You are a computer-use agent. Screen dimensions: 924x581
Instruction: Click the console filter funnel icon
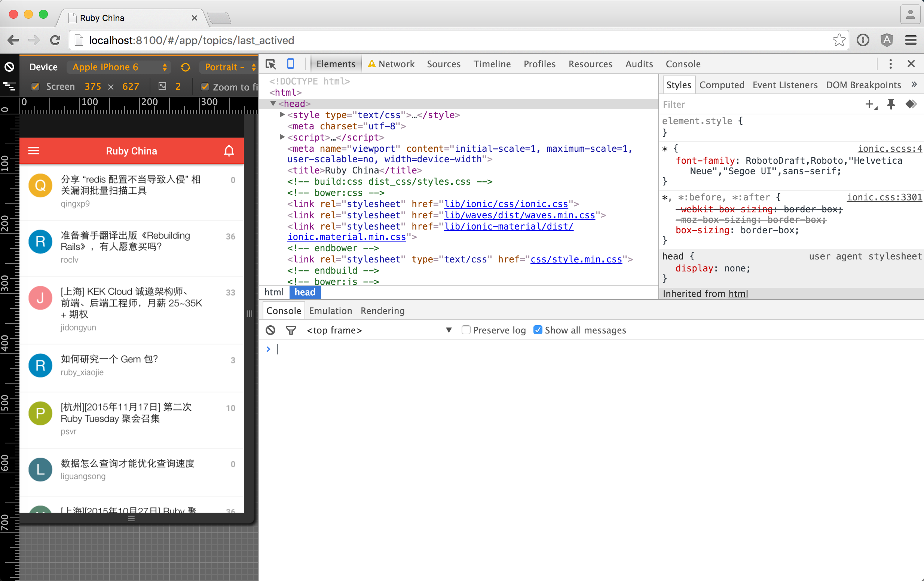(x=291, y=330)
